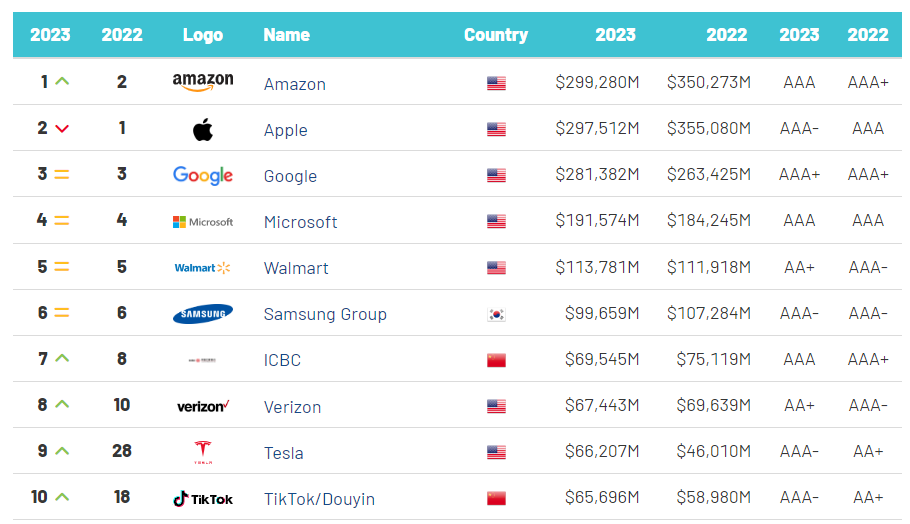This screenshot has height=524, width=910.
Task: Click the Amazon logo
Action: coord(202,82)
